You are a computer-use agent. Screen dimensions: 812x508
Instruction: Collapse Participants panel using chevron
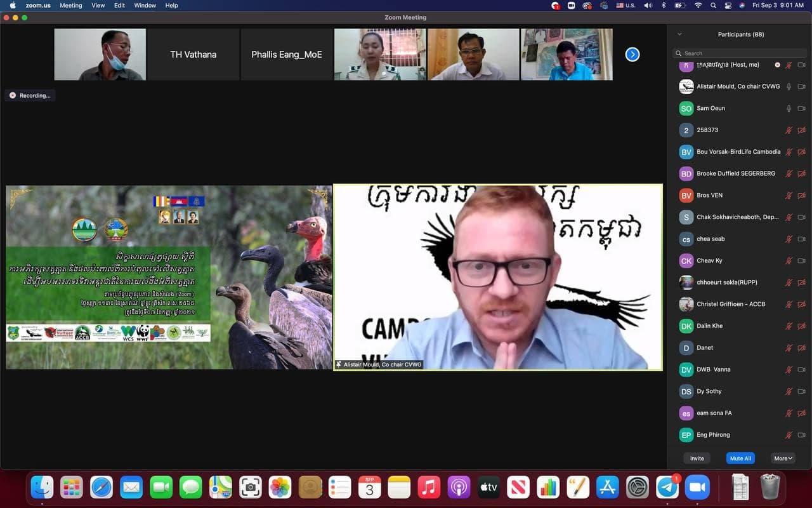pos(679,34)
